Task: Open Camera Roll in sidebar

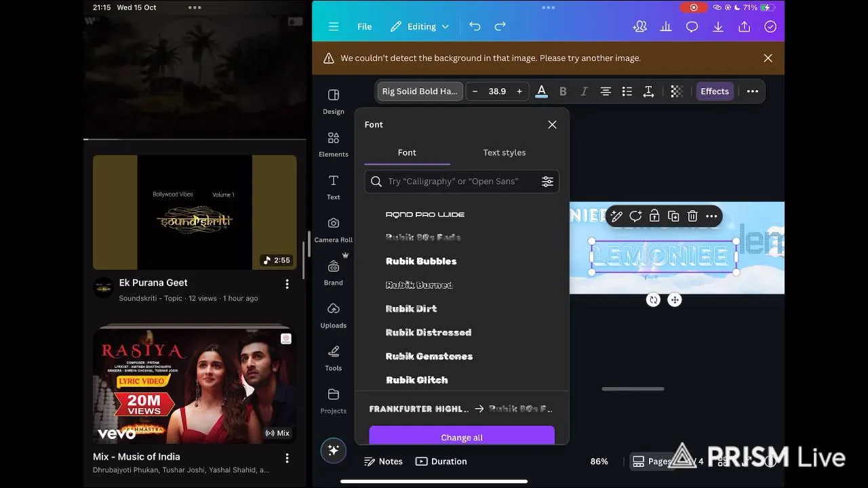Action: point(333,230)
